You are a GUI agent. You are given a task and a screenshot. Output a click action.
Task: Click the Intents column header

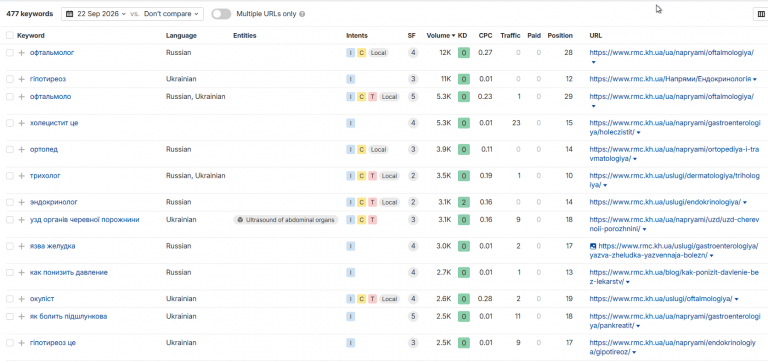[357, 35]
